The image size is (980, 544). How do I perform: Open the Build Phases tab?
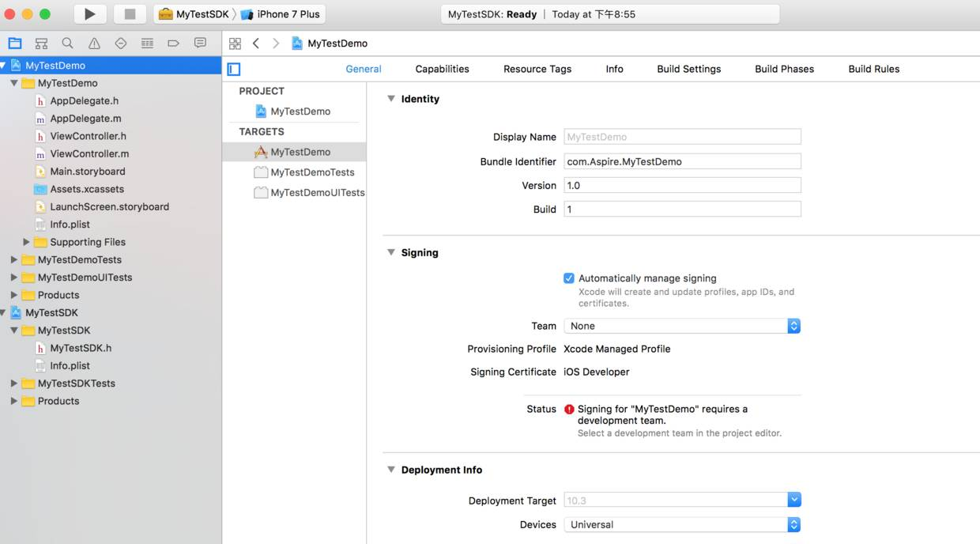point(784,69)
